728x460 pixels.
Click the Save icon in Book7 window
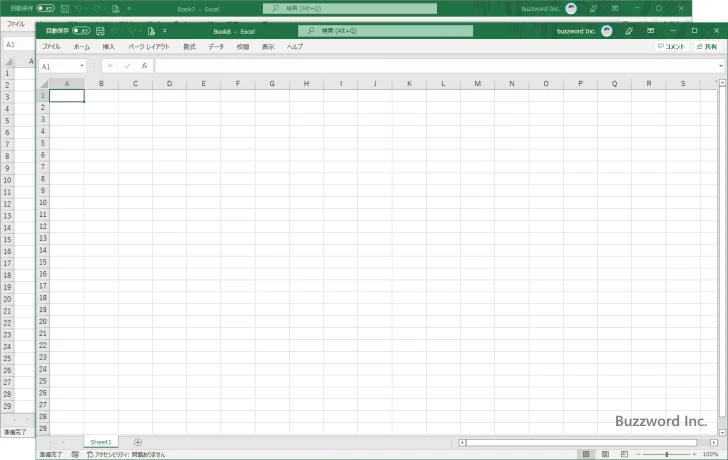(x=65, y=9)
